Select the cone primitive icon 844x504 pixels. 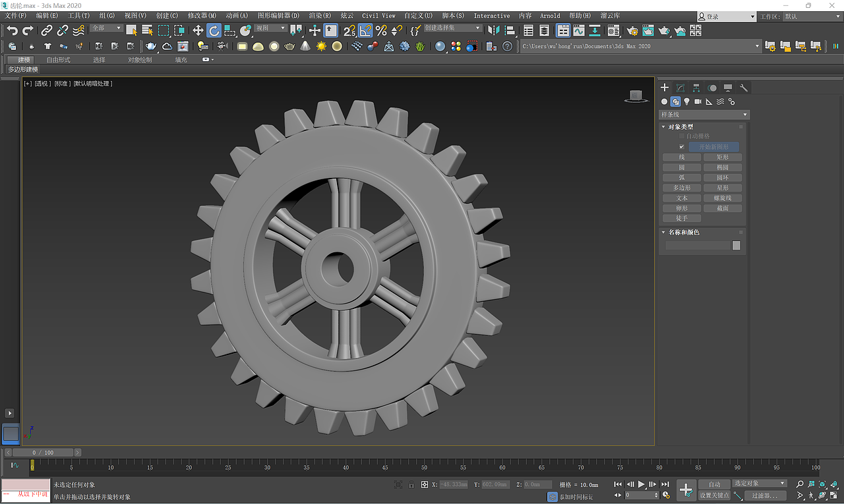pos(305,46)
